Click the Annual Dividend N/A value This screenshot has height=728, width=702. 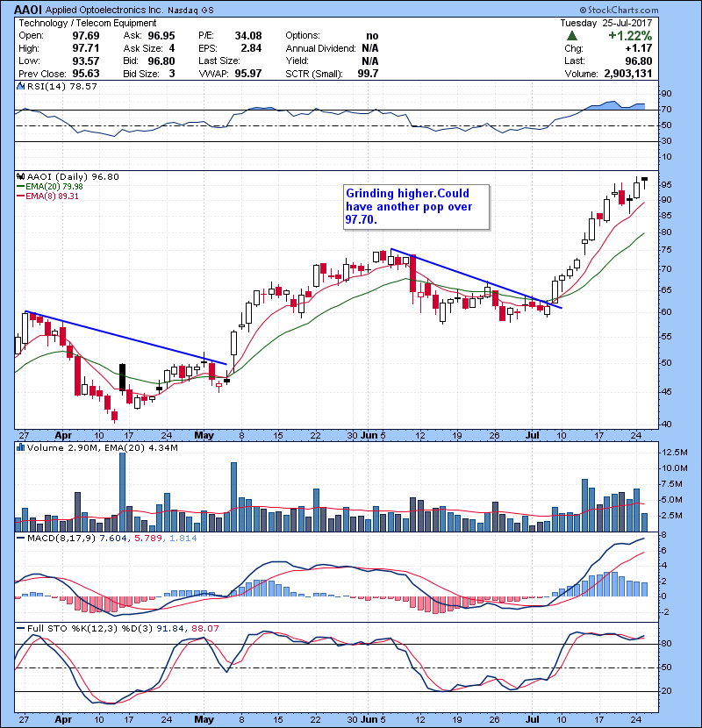pyautogui.click(x=369, y=48)
